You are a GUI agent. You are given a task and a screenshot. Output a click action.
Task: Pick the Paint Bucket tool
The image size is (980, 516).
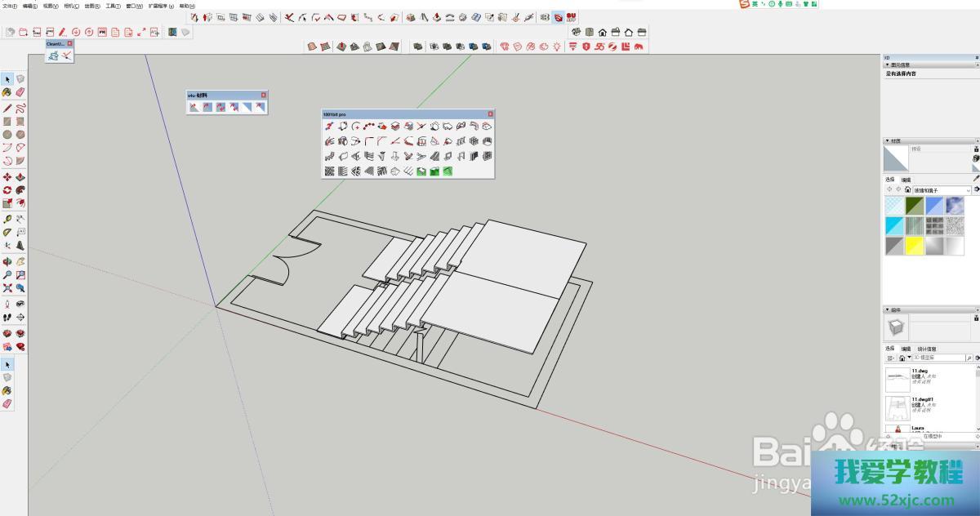[7, 92]
